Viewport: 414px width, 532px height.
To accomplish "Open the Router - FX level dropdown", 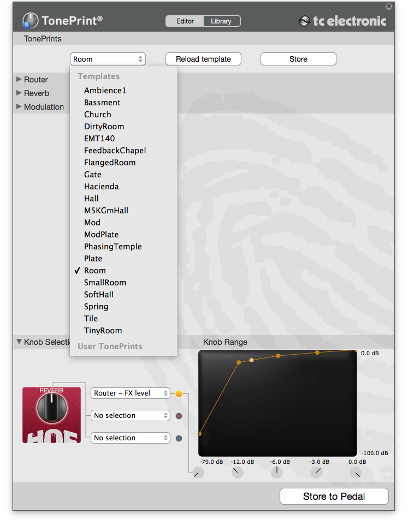I will tap(131, 393).
